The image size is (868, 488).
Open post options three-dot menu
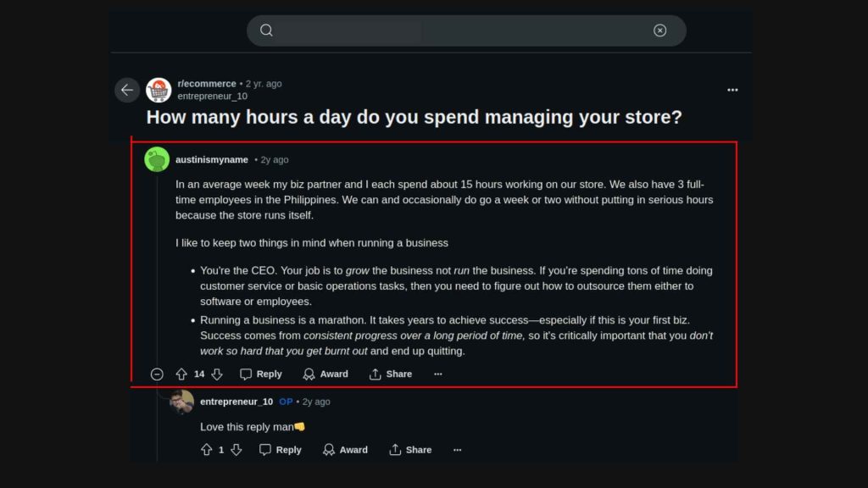[x=732, y=90]
